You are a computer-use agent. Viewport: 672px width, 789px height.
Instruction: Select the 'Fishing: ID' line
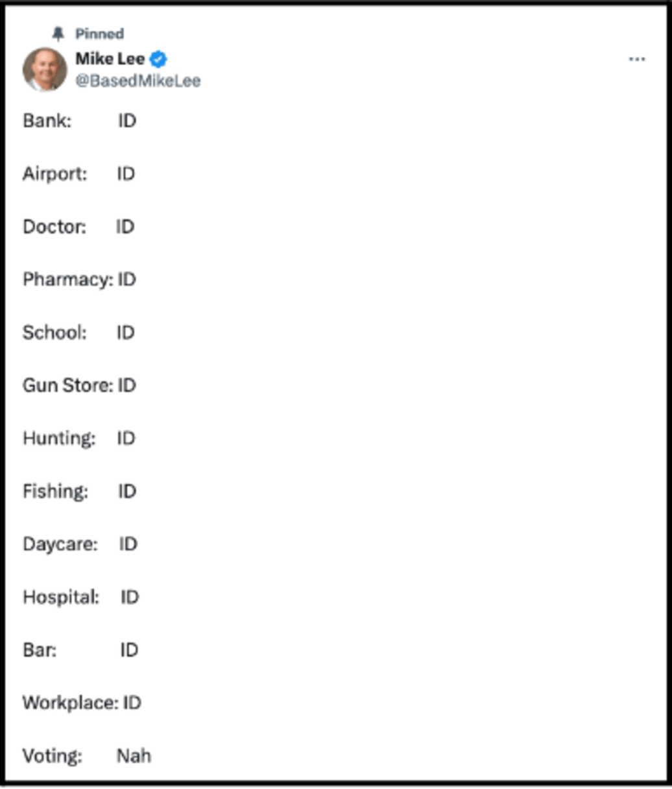click(79, 491)
